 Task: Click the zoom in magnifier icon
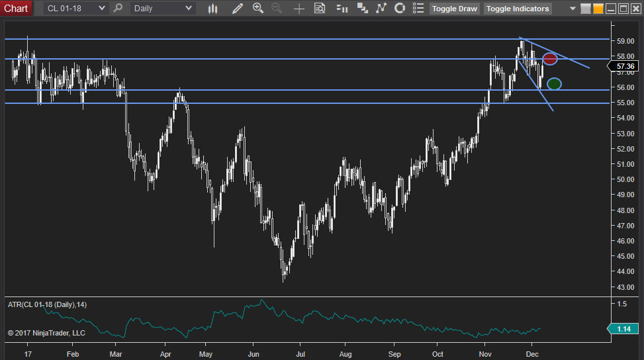(x=258, y=8)
